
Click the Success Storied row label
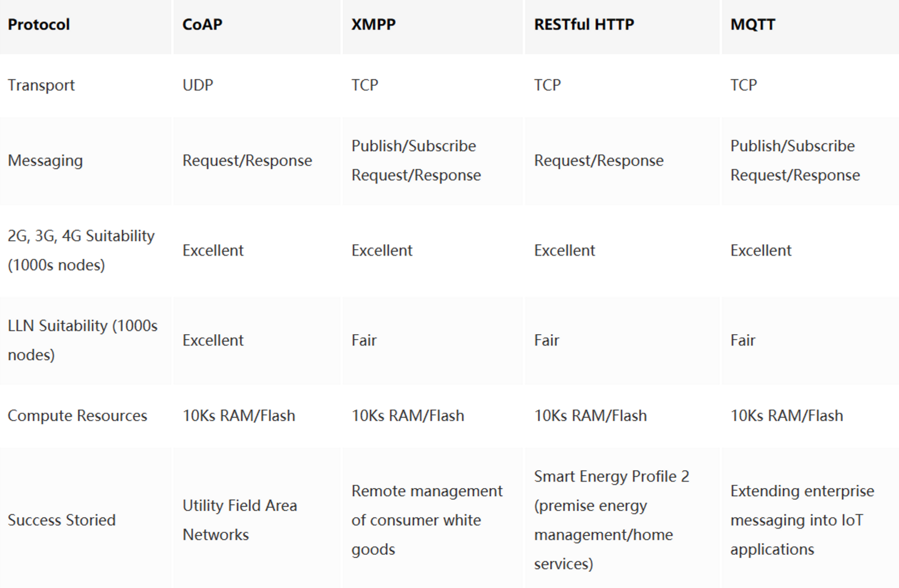(61, 520)
